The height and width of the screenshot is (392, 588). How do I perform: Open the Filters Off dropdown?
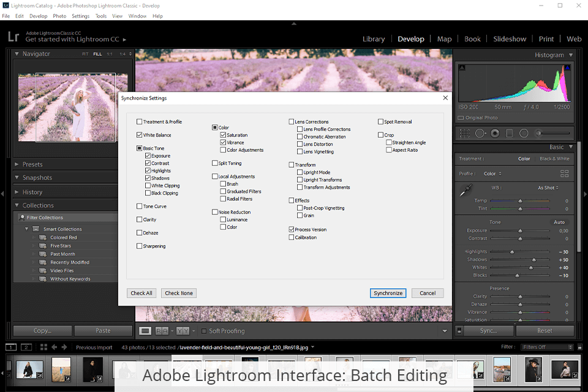[x=547, y=347]
